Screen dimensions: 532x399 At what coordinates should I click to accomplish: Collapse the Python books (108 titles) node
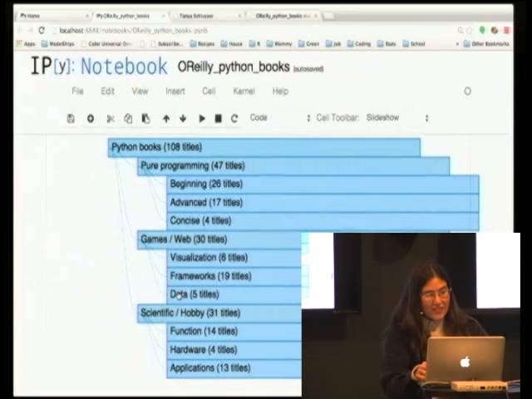264,147
